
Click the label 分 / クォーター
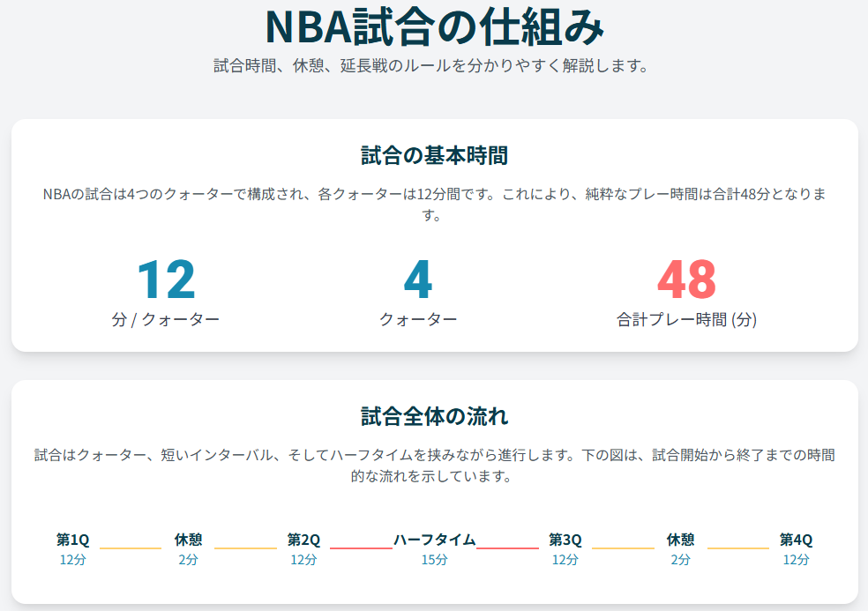(x=166, y=319)
